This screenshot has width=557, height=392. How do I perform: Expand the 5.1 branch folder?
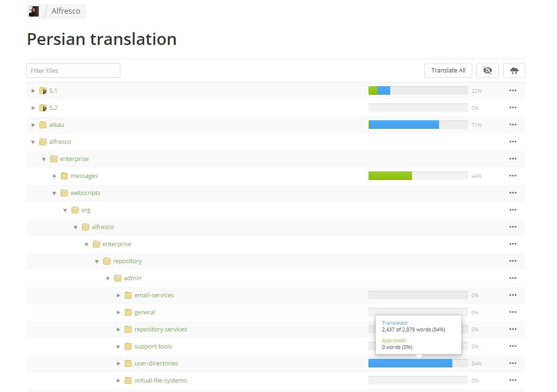(x=33, y=91)
